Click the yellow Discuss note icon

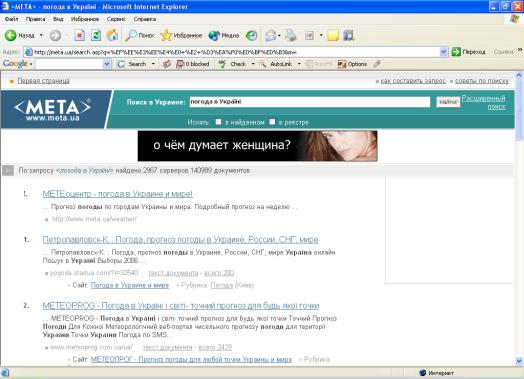point(333,35)
